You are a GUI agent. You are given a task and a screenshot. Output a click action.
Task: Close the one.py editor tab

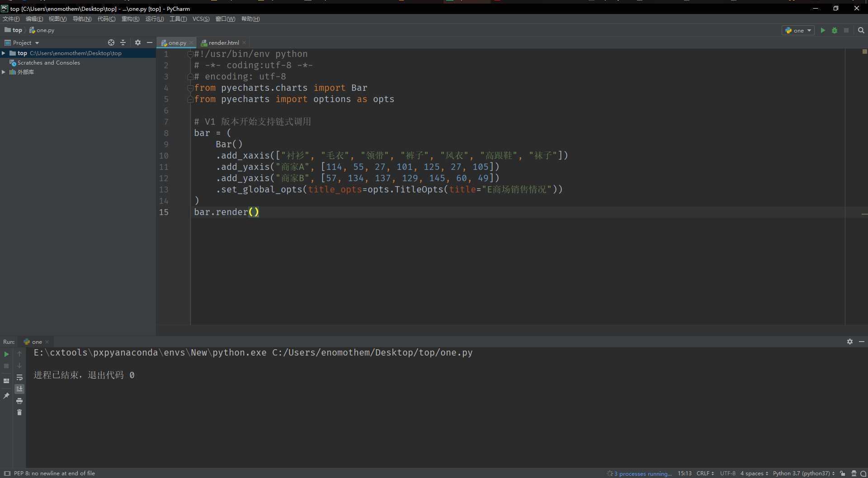(x=191, y=42)
